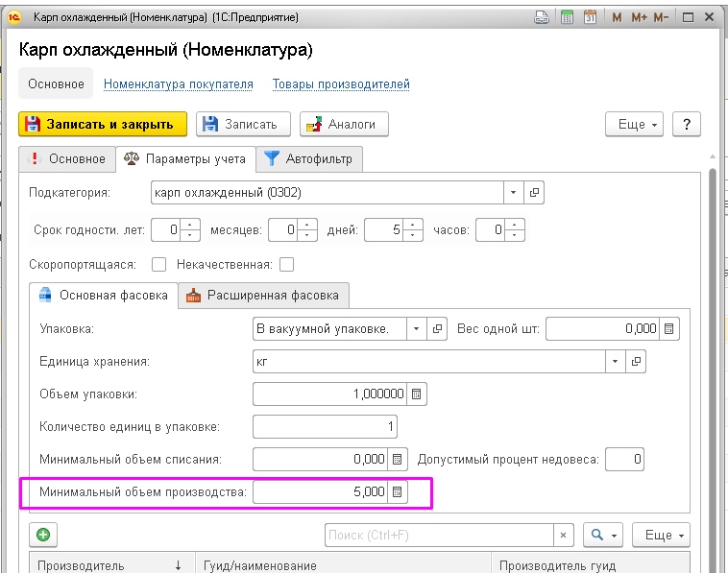The image size is (728, 573).
Task: Click calculator icon for Вес одной шт
Action: tap(669, 329)
